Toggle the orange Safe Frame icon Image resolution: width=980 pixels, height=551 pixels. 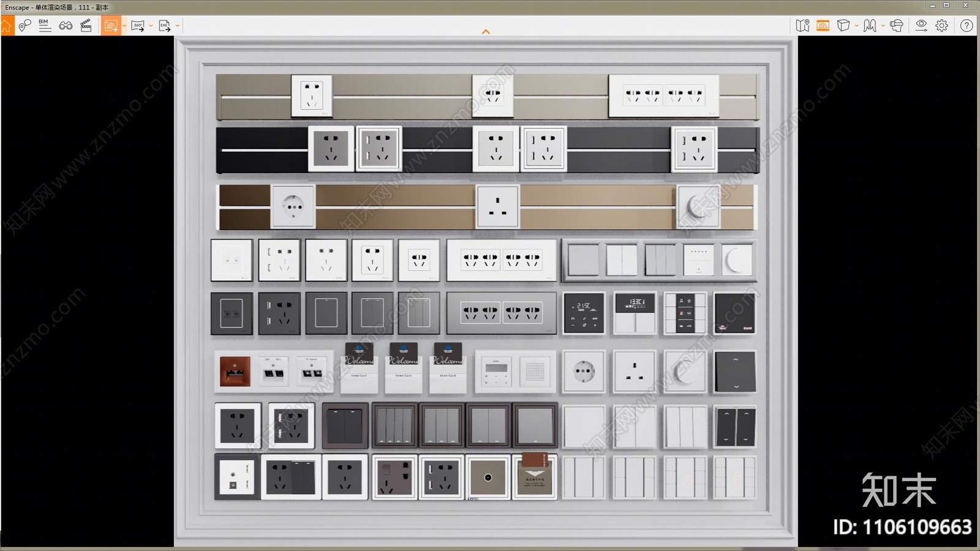click(x=823, y=26)
